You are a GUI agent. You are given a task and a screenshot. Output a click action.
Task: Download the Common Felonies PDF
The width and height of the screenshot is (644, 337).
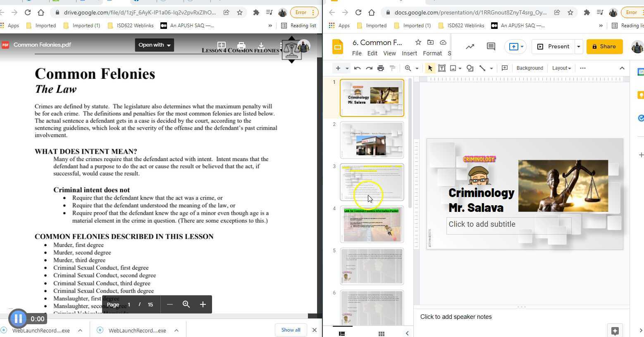(x=261, y=45)
